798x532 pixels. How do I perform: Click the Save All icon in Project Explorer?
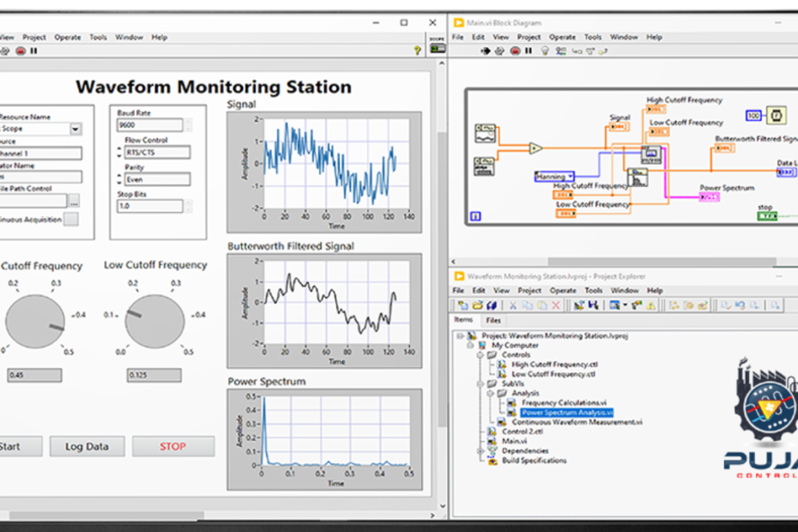click(490, 304)
